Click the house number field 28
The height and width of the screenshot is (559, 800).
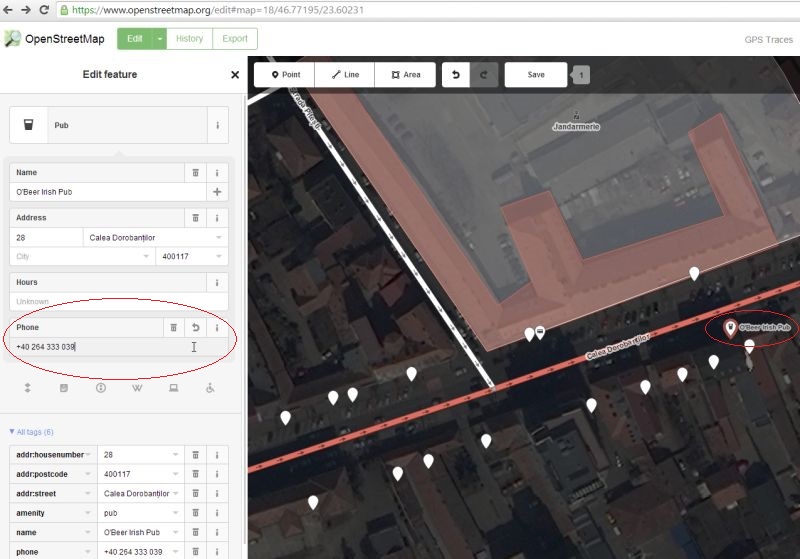pos(46,238)
